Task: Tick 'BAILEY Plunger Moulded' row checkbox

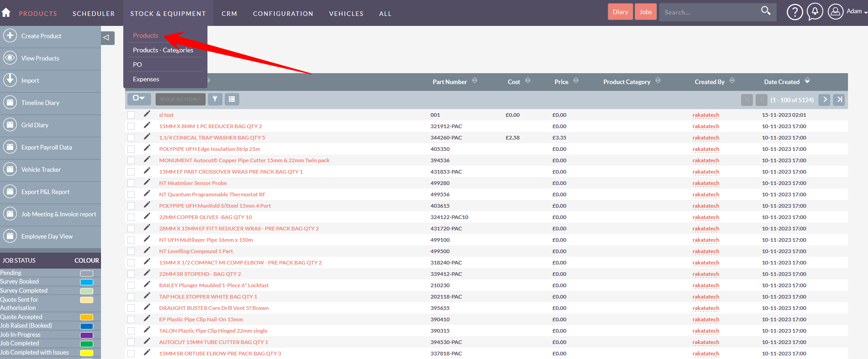Action: tap(131, 285)
